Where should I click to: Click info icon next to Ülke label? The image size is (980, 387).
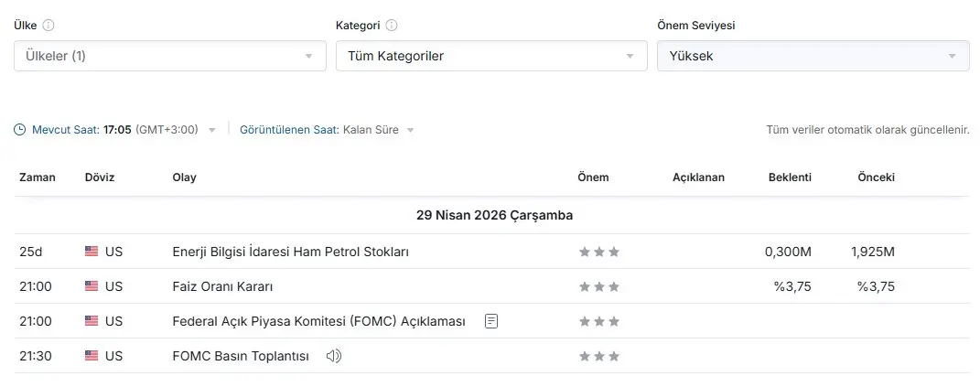48,26
